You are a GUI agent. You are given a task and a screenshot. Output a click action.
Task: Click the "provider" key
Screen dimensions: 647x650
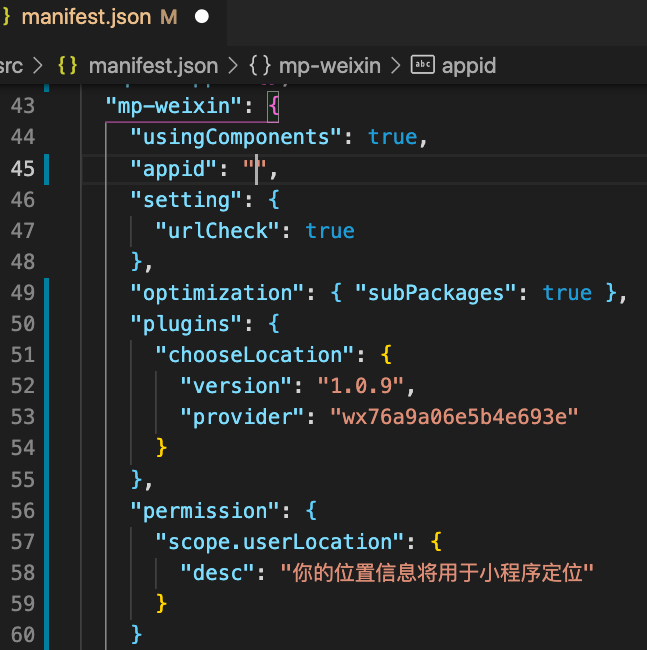(242, 417)
